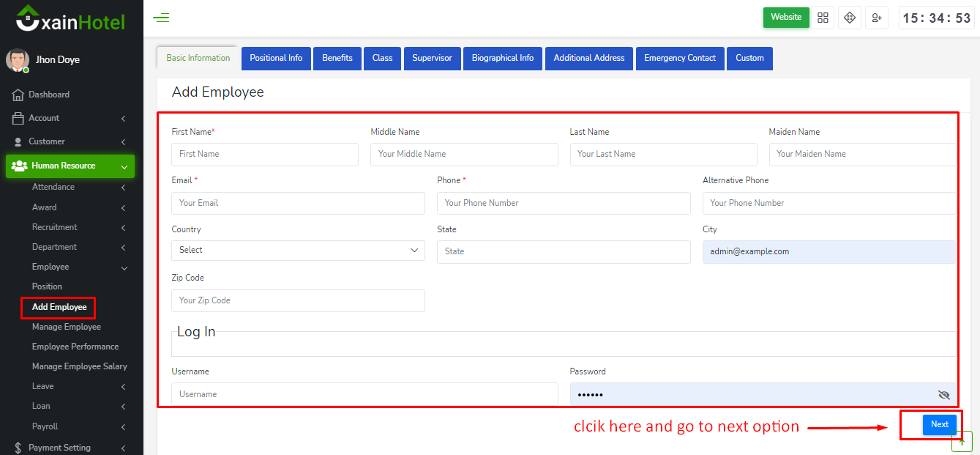Switch to the Positional Info tab

[x=276, y=59]
